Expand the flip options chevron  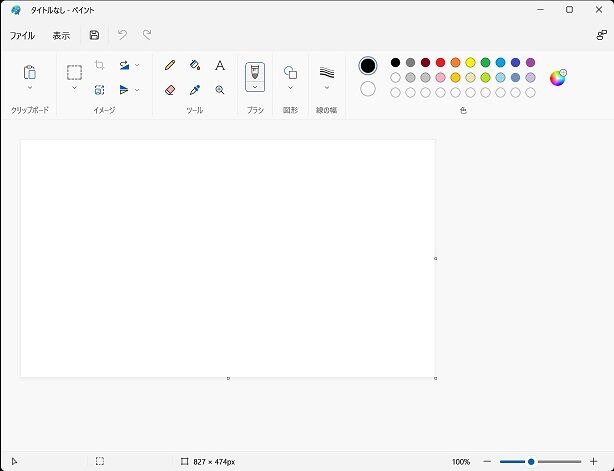tap(137, 90)
